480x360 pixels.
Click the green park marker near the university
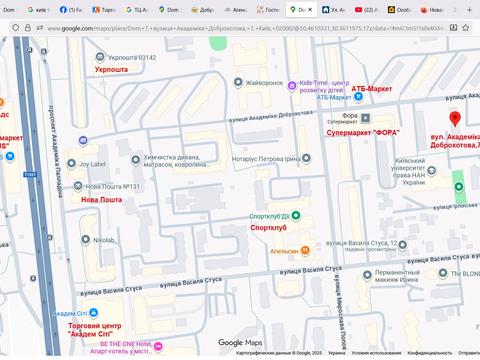459,187
